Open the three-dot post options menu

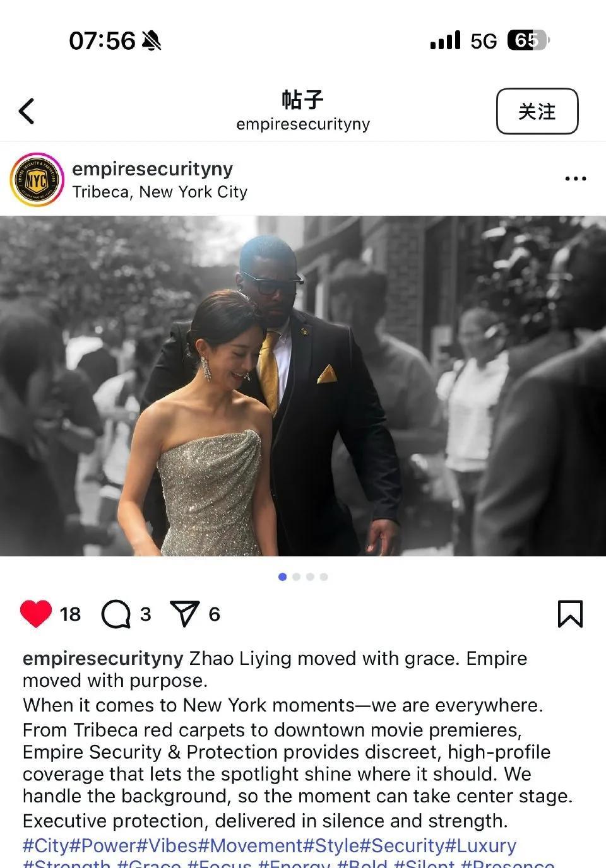pos(575,179)
